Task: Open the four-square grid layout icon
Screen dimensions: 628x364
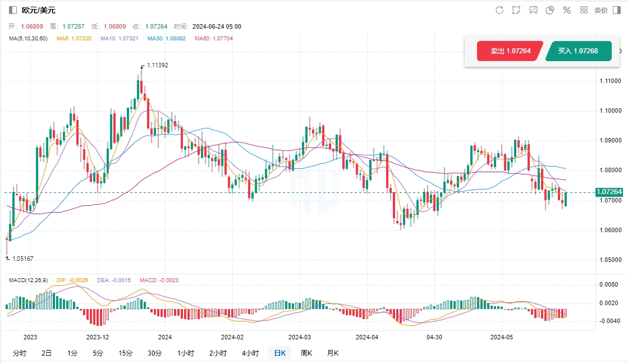Action: pos(584,10)
